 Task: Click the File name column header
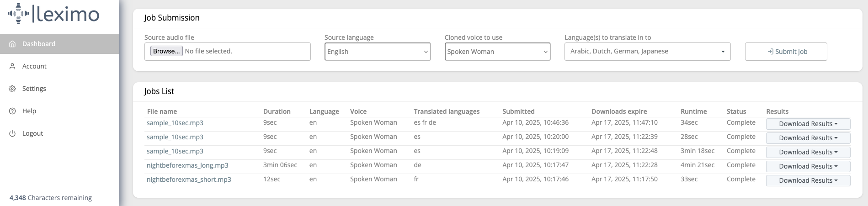162,111
